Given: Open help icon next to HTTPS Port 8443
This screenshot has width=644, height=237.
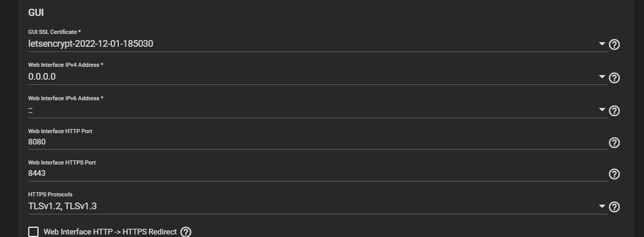Looking at the screenshot, I should 614,174.
